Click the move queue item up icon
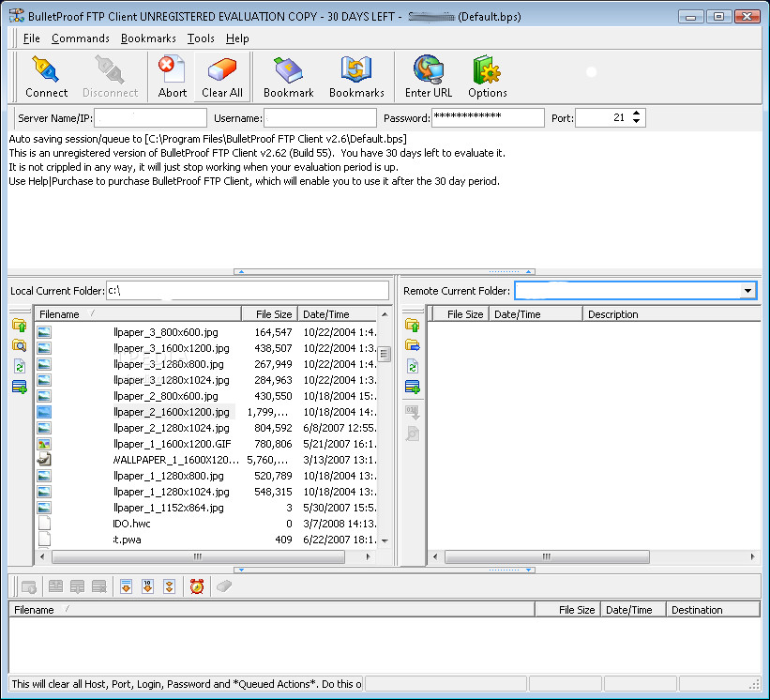The image size is (770, 700). point(55,586)
